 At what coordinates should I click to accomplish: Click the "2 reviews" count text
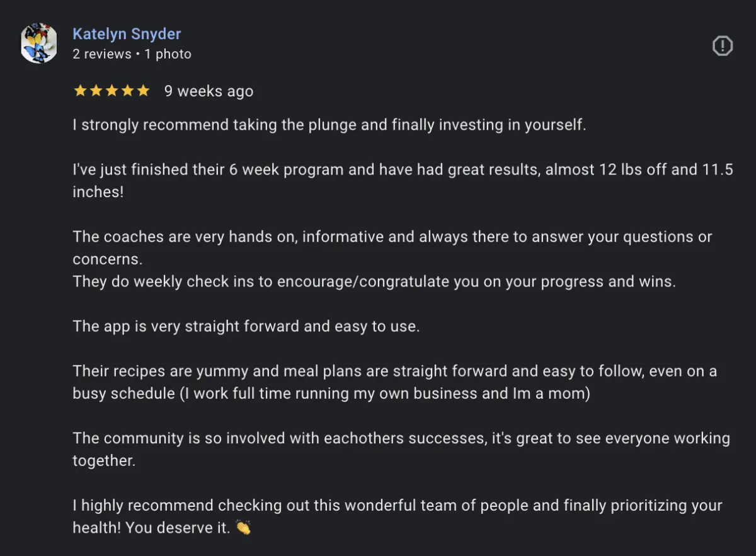pos(101,54)
